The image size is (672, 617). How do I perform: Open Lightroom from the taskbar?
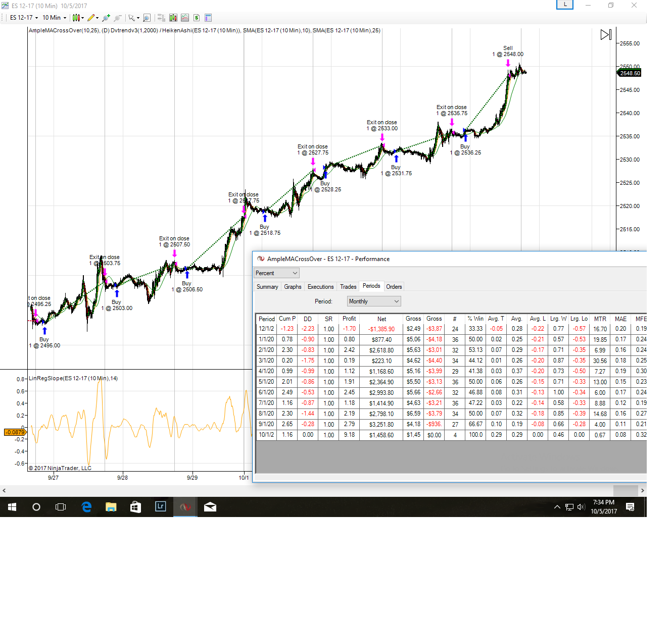pos(161,506)
